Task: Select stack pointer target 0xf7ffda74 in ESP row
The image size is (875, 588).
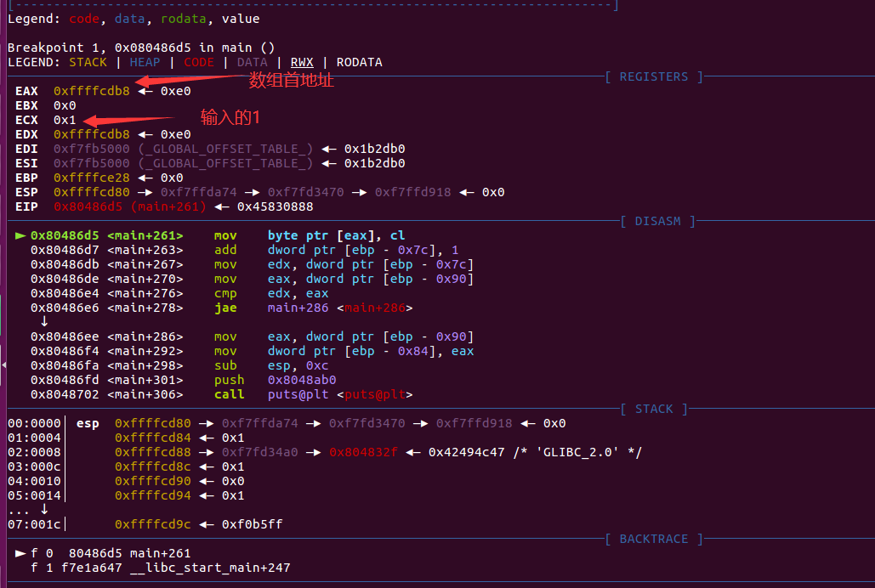Action: pyautogui.click(x=199, y=193)
